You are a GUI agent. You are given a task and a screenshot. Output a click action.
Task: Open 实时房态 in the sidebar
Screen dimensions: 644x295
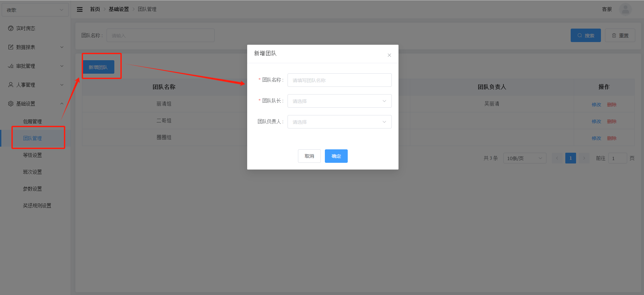[35, 28]
